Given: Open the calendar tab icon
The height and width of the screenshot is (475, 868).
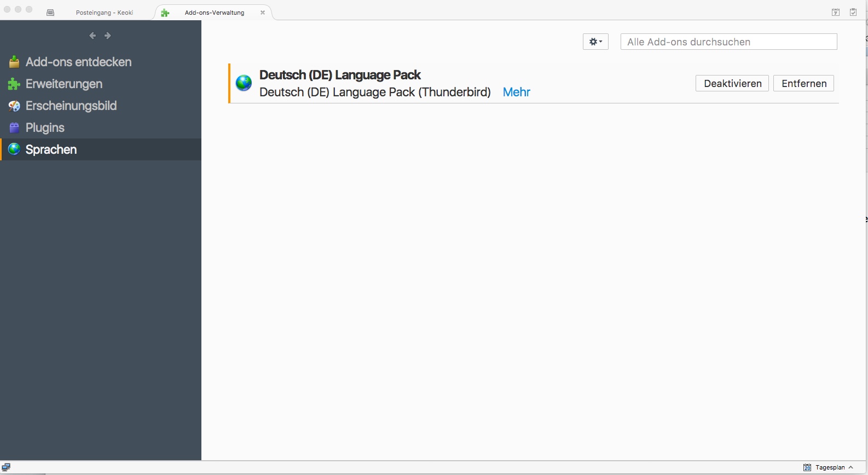Looking at the screenshot, I should click(x=836, y=12).
